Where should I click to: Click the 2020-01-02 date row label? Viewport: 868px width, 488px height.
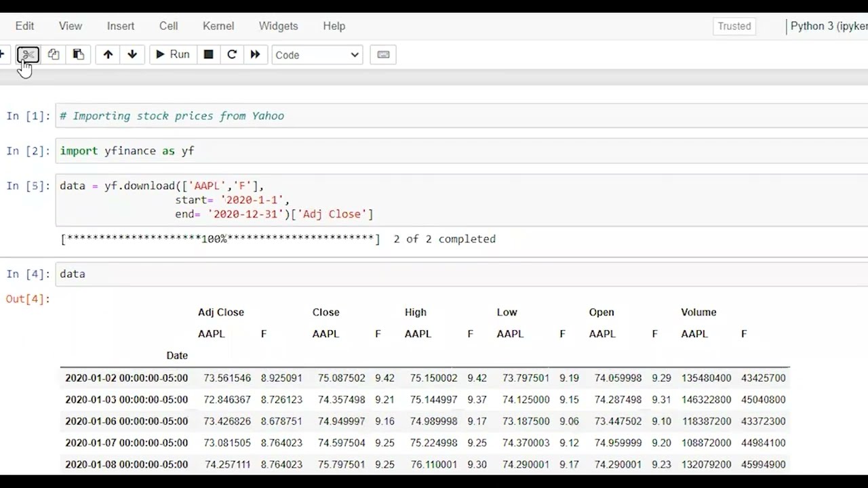click(x=126, y=378)
